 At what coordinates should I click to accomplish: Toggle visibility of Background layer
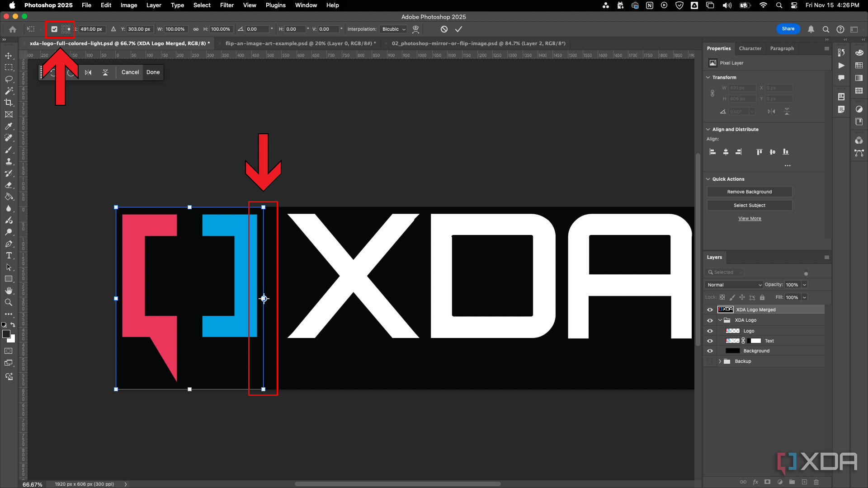pos(710,350)
